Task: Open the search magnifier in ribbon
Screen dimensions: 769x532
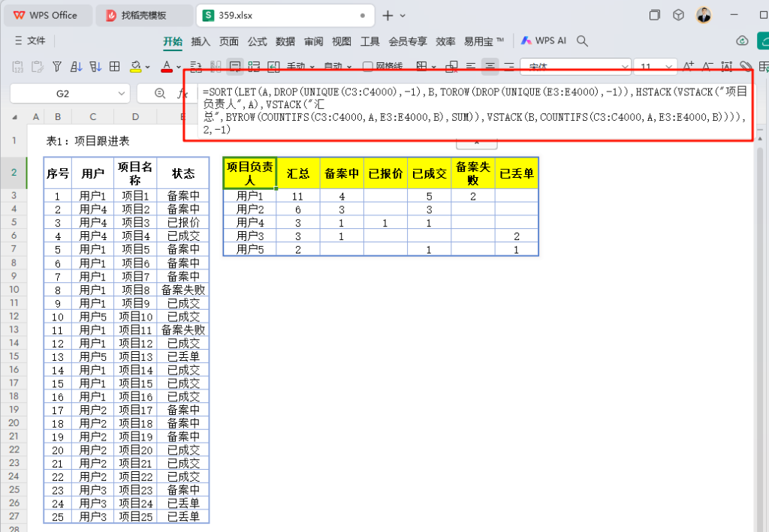Action: pyautogui.click(x=582, y=41)
